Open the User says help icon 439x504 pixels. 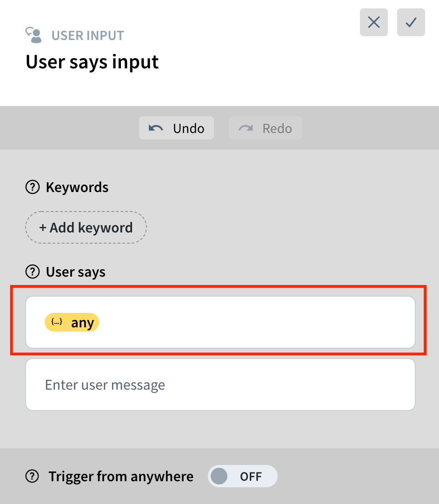(x=33, y=272)
